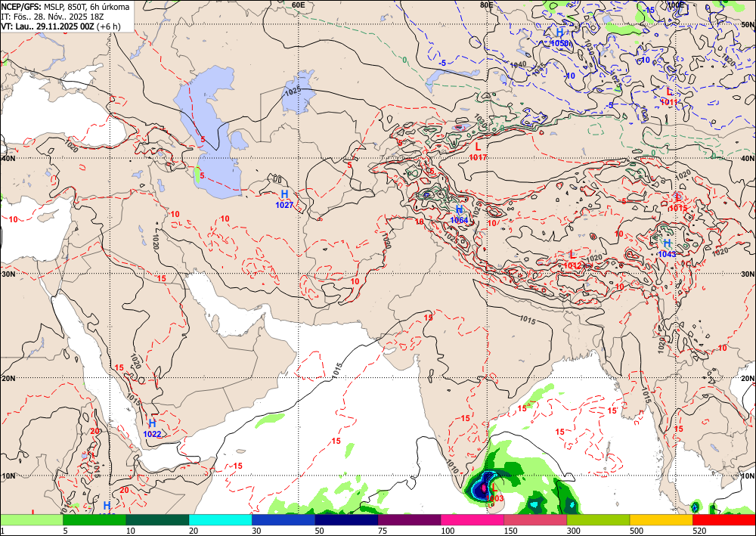The height and width of the screenshot is (536, 756).
Task: Click the "1064" high pressure value
Action: click(459, 220)
